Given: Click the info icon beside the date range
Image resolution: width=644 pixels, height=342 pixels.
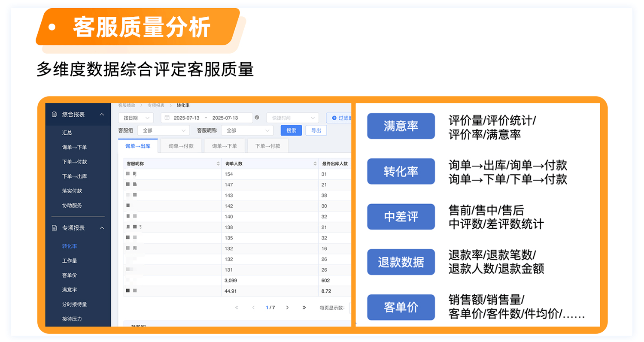Looking at the screenshot, I should (x=257, y=118).
